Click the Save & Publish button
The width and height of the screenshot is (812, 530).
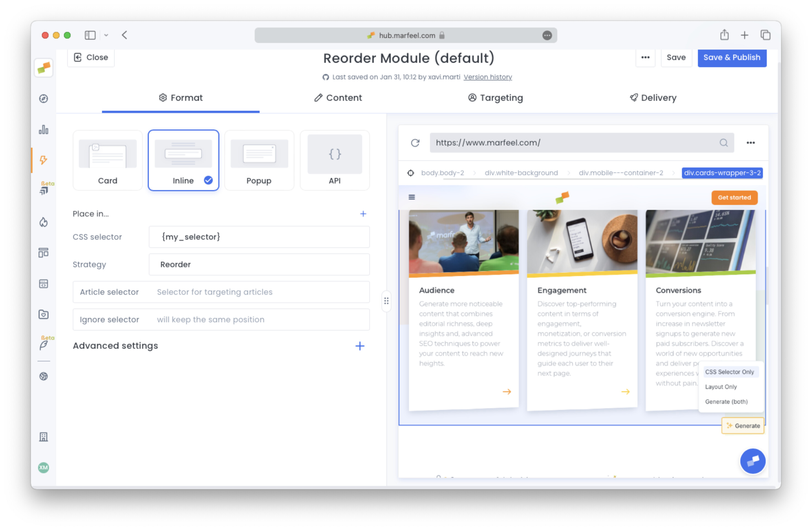tap(732, 57)
